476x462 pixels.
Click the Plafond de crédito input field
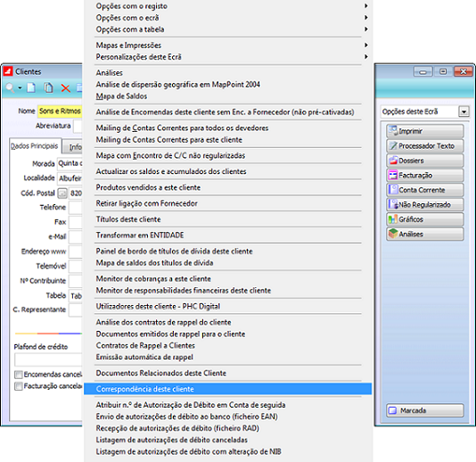pos(48,360)
